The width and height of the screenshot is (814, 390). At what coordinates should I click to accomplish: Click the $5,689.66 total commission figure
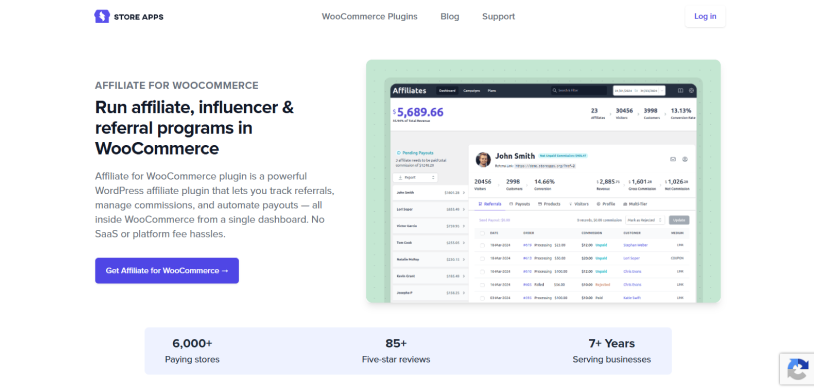[418, 112]
